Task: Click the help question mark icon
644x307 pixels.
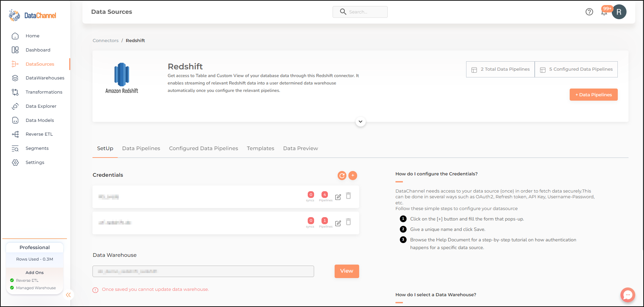Action: (589, 12)
